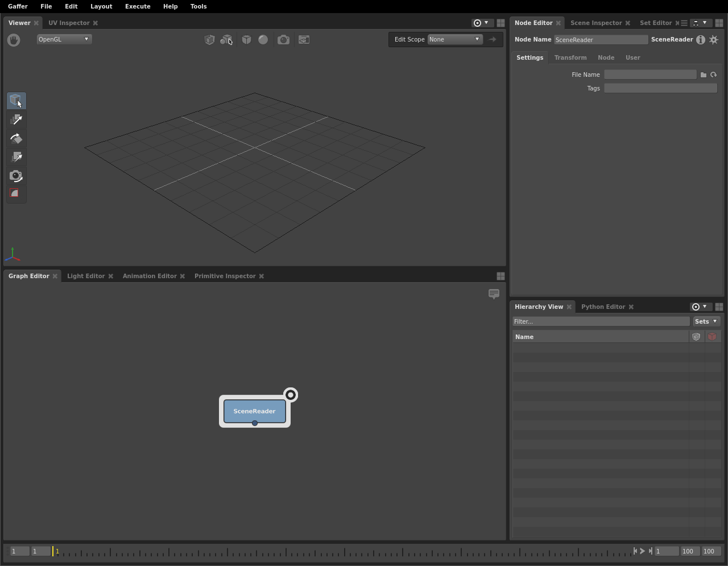Select the Scale tool in the Viewer
728x566 pixels.
[x=16, y=157]
